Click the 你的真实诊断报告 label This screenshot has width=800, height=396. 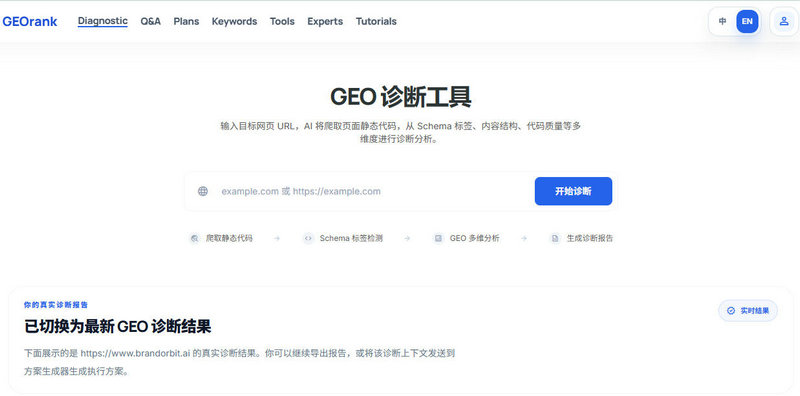[x=56, y=305]
